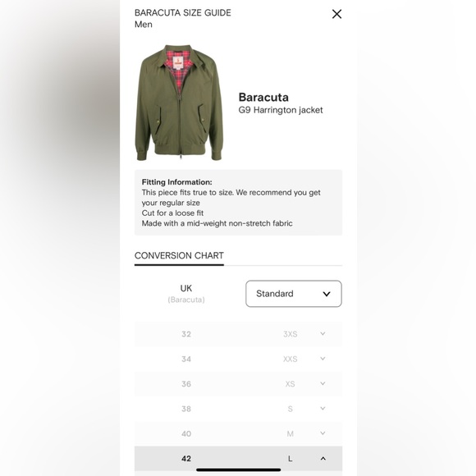
Task: Select the UK size 34 row
Action: pos(238,359)
